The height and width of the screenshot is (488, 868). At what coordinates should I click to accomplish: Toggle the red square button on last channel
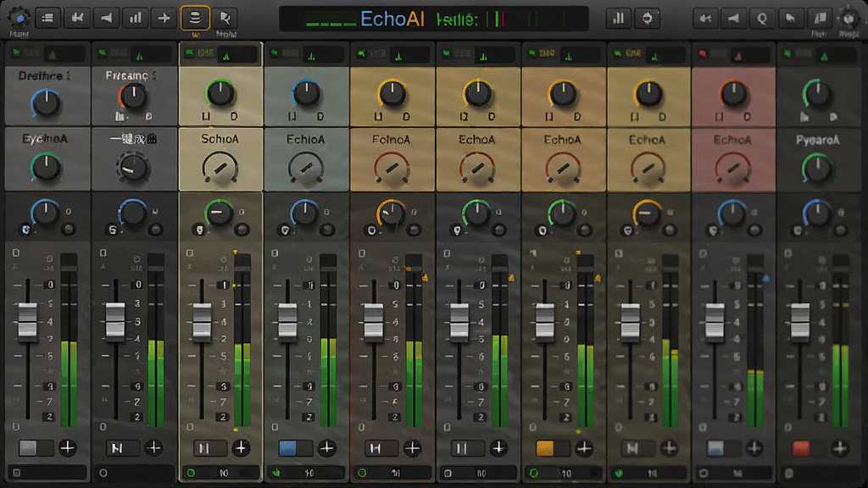(800, 447)
